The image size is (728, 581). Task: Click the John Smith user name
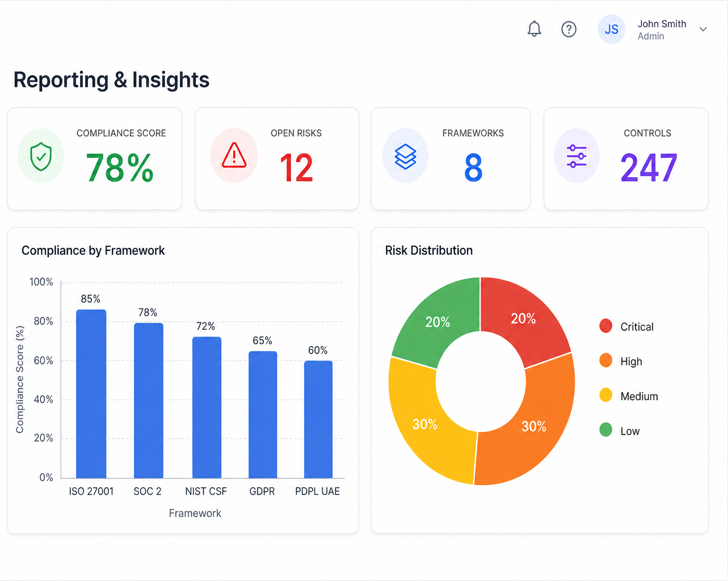coord(662,24)
